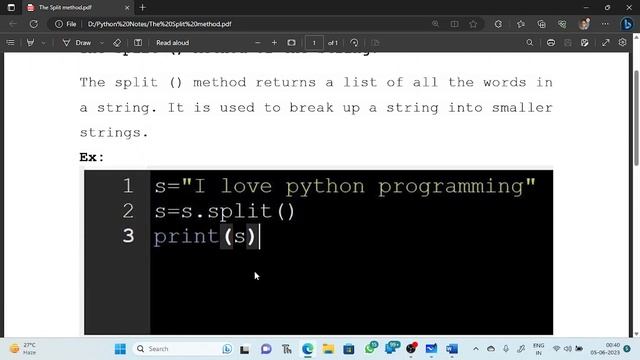640x360 pixels.
Task: Open a new browser tab
Action: [142, 7]
